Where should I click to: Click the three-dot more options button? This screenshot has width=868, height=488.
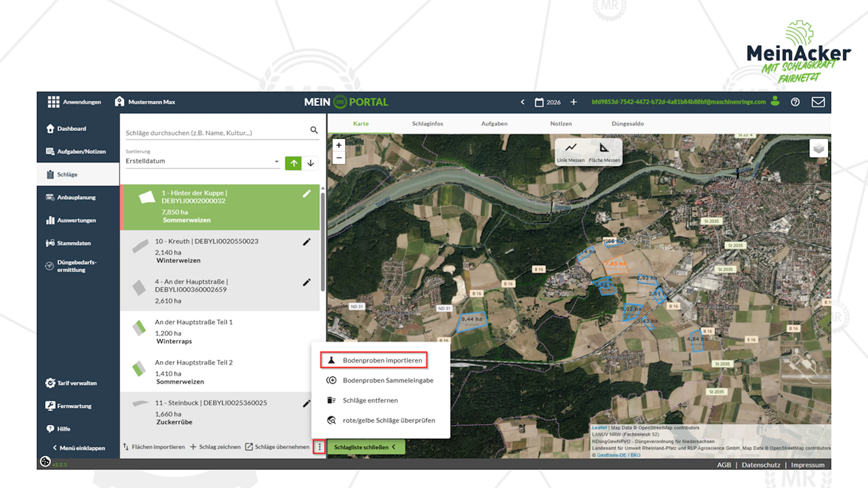[x=320, y=447]
